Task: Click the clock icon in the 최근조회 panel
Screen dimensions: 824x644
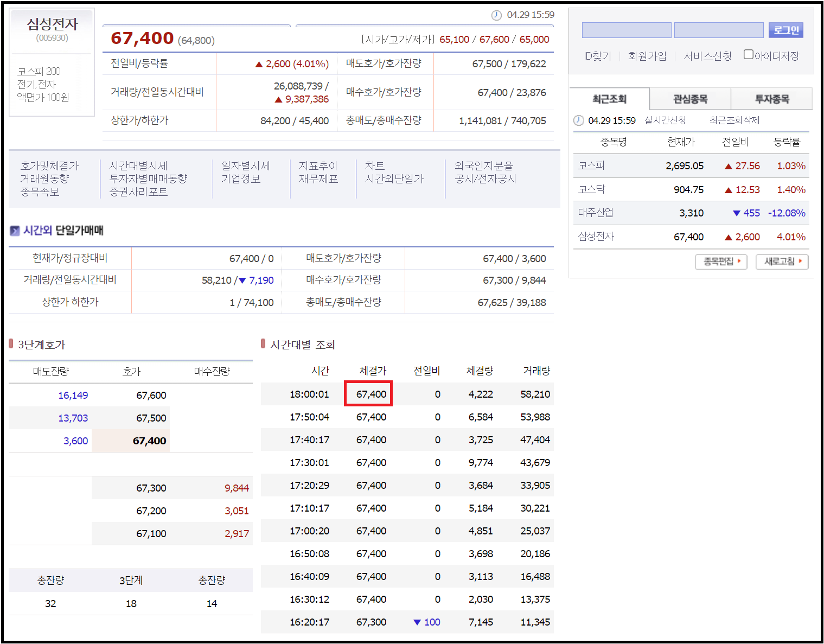Action: [x=579, y=120]
